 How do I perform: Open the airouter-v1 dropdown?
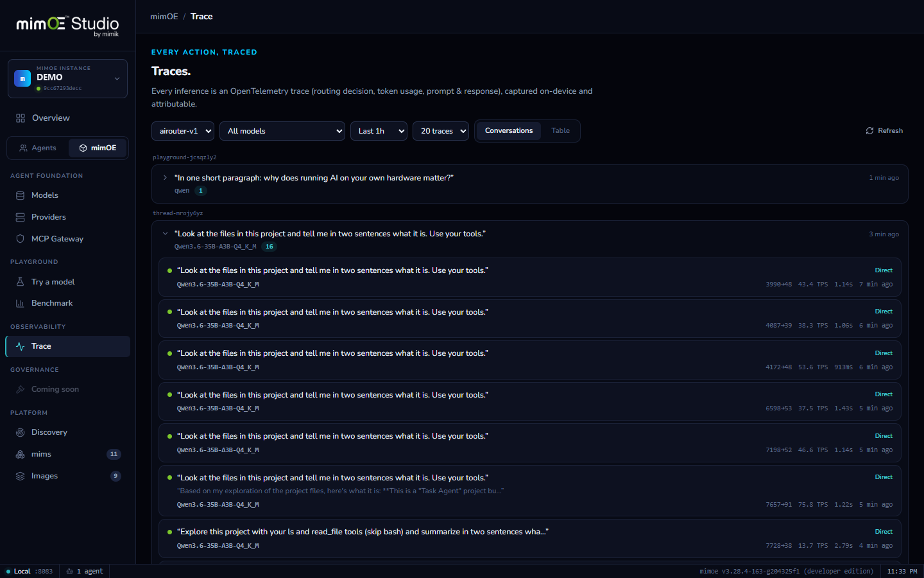[x=183, y=131]
